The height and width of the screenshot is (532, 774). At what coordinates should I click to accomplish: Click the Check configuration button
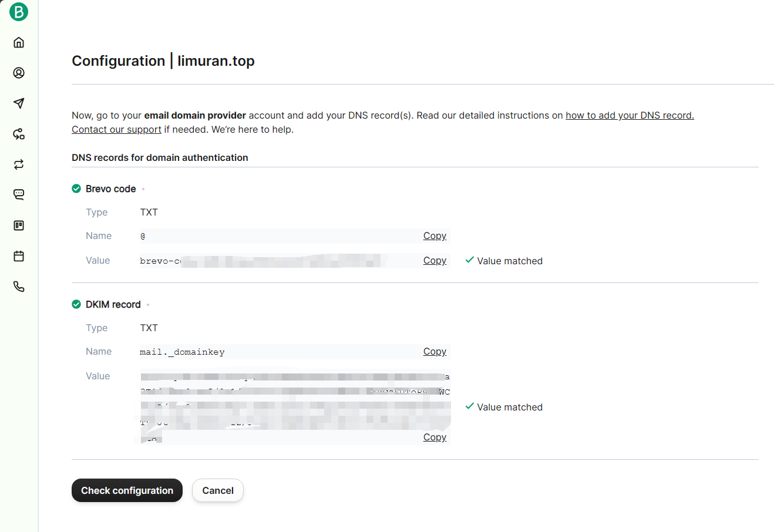tap(127, 490)
